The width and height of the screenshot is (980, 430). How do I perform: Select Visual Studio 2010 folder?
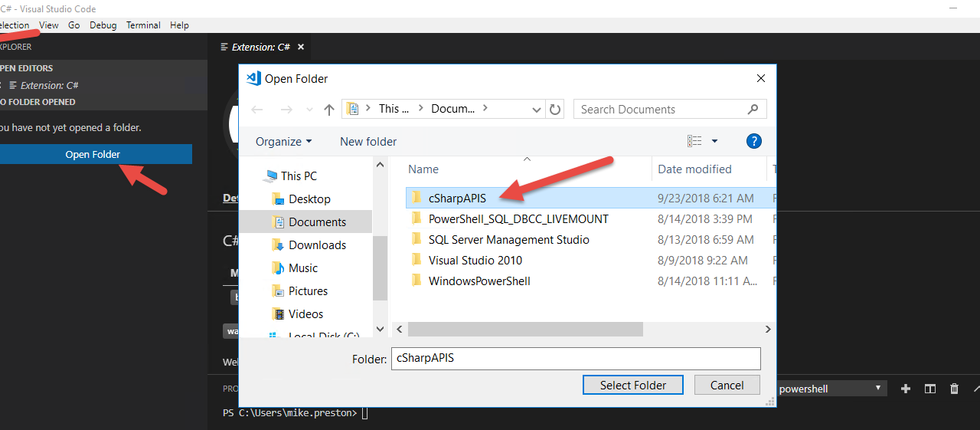click(x=475, y=260)
